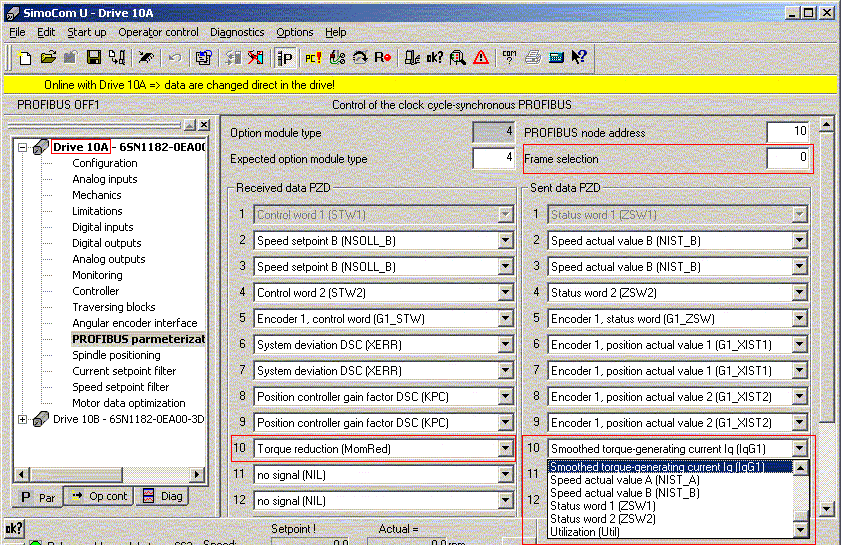Click the wiring terminals toolbar icon
Image resolution: width=841 pixels, height=545 pixels.
[337, 57]
